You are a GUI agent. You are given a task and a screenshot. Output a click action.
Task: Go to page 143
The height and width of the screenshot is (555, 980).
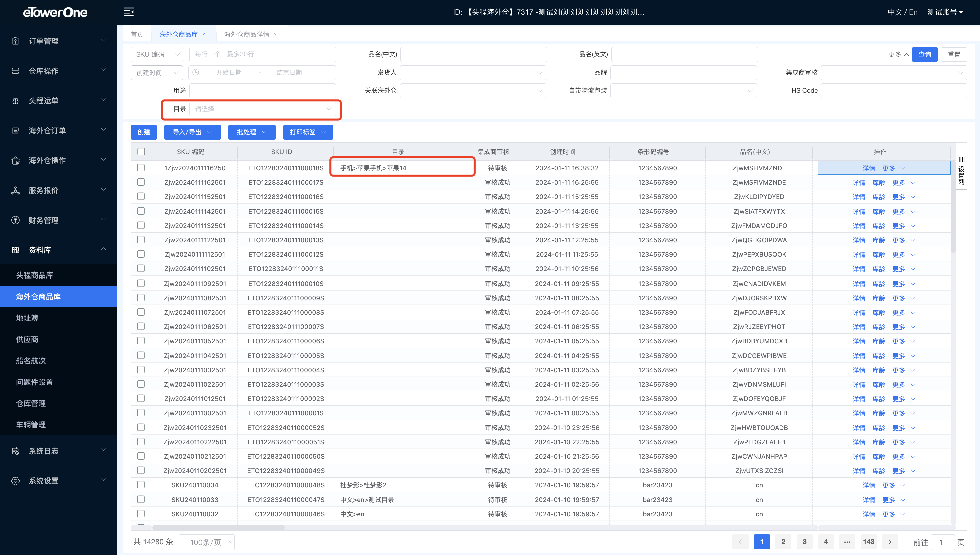pyautogui.click(x=868, y=542)
